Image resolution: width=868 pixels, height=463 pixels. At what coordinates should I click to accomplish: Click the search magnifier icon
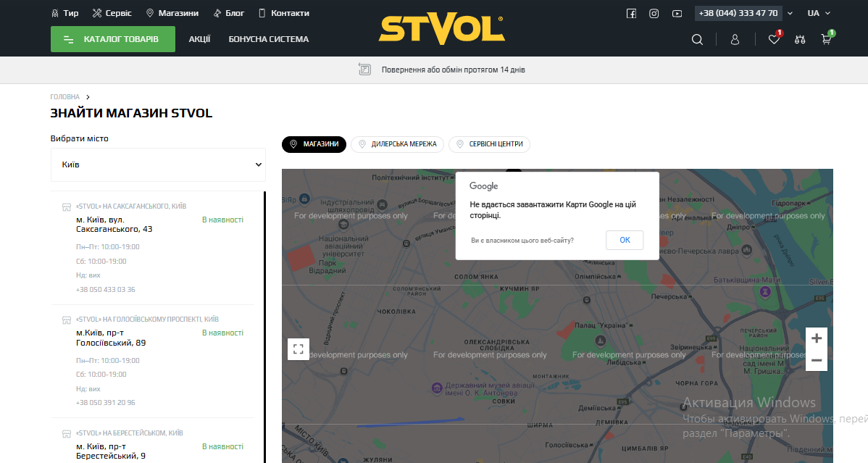click(698, 39)
